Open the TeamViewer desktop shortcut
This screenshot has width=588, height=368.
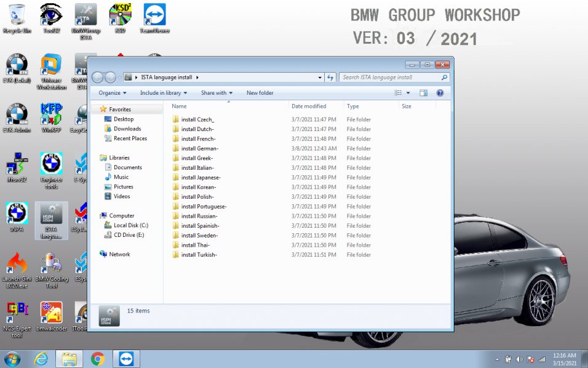tap(154, 18)
